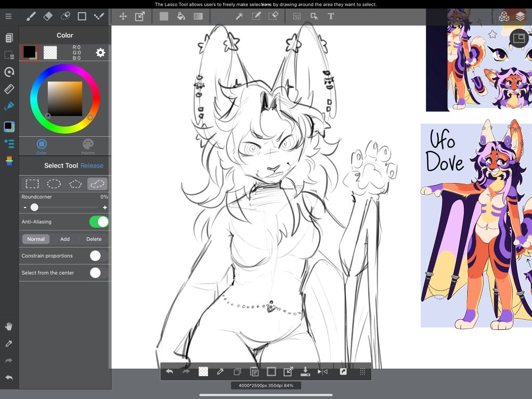Enable Constrain proportions switch
The width and height of the screenshot is (532, 399).
[x=99, y=256]
